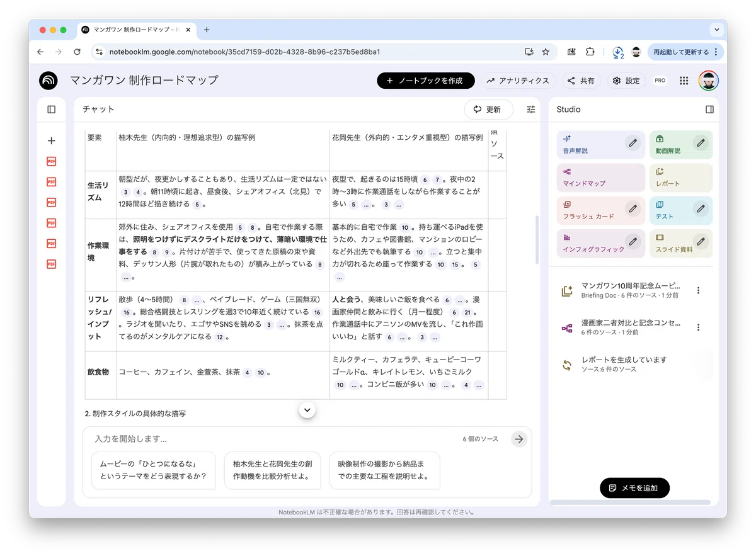Create a マインドマップ

601,177
